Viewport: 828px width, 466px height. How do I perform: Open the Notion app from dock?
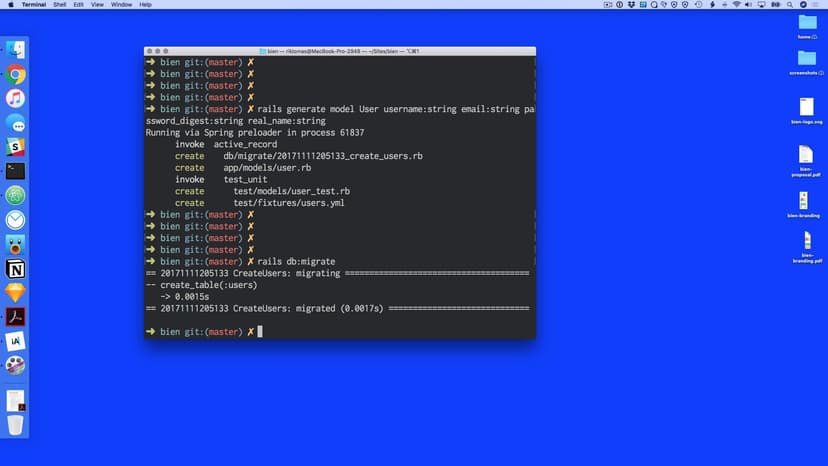(x=15, y=269)
